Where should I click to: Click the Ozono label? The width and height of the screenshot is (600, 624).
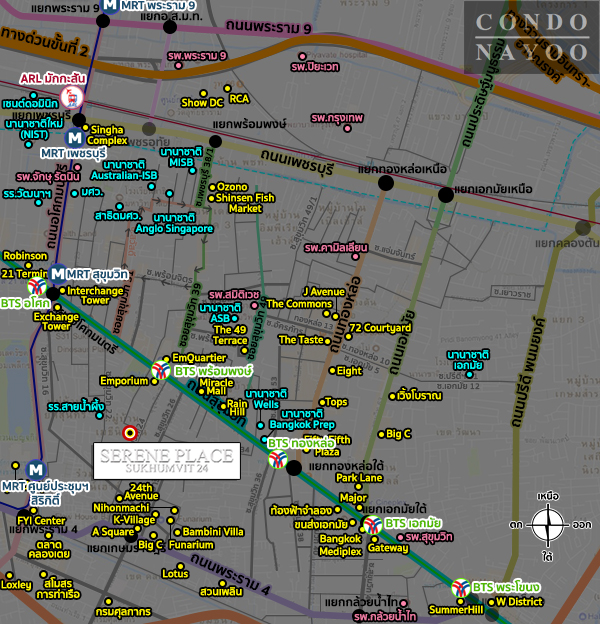(x=232, y=187)
